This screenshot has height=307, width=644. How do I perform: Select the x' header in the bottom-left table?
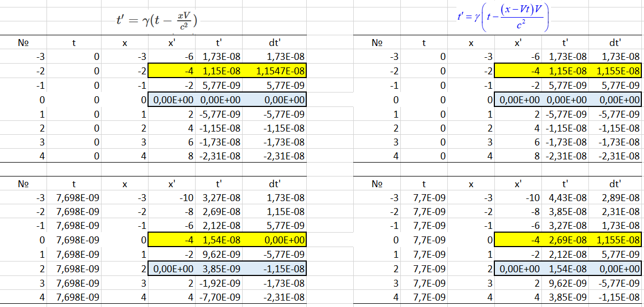pos(172,184)
